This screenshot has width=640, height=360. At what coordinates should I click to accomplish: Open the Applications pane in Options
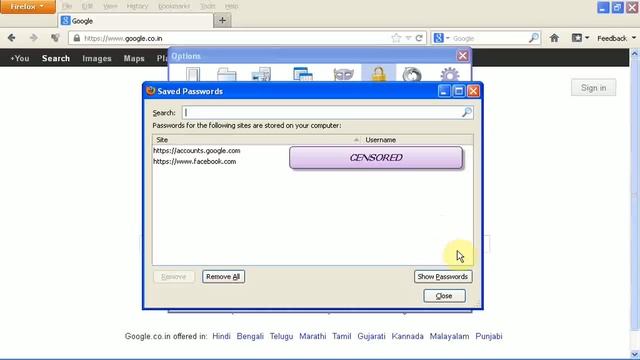point(303,74)
